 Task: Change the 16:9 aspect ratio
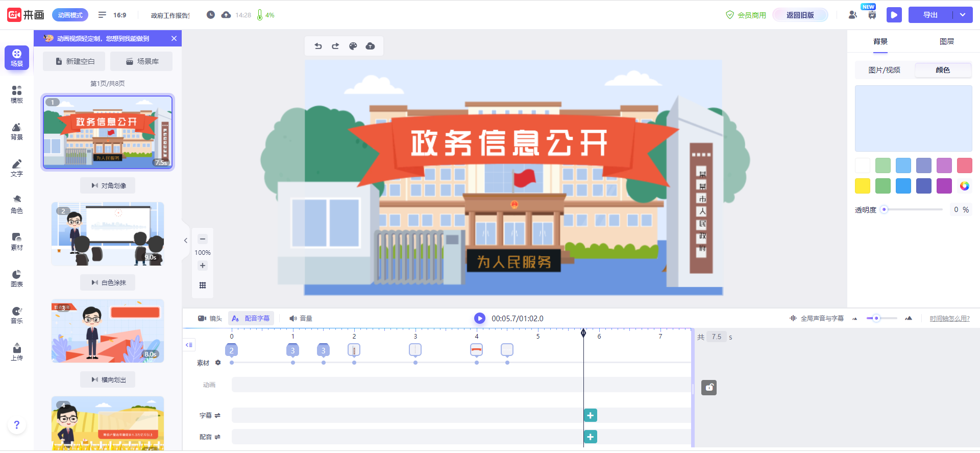pos(119,15)
